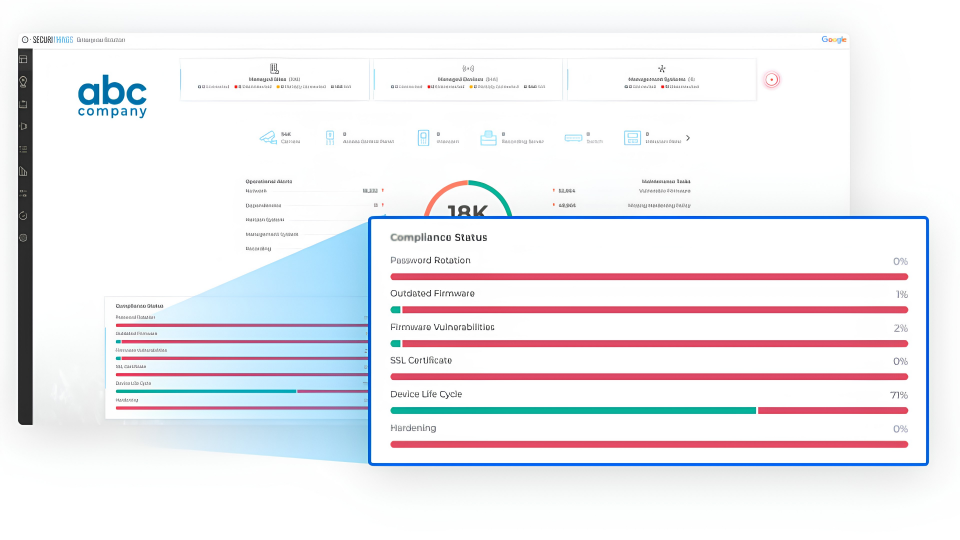Open the Managed Devices summary card
This screenshot has width=960, height=540.
click(468, 80)
